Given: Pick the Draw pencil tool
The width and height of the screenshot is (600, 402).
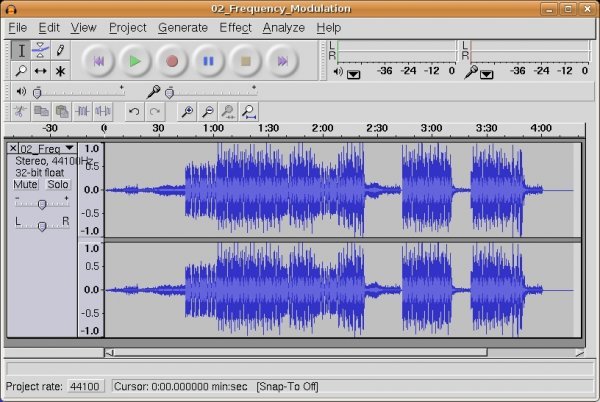Looking at the screenshot, I should 60,50.
